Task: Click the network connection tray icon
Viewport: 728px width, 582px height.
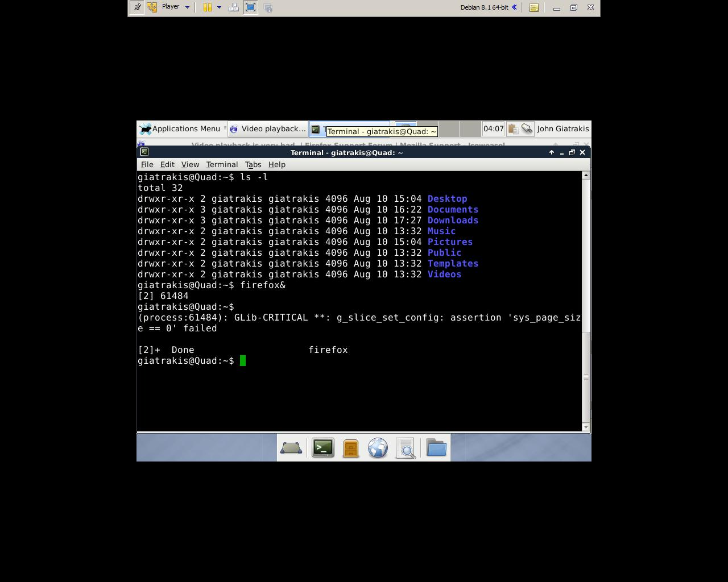Action: [527, 129]
